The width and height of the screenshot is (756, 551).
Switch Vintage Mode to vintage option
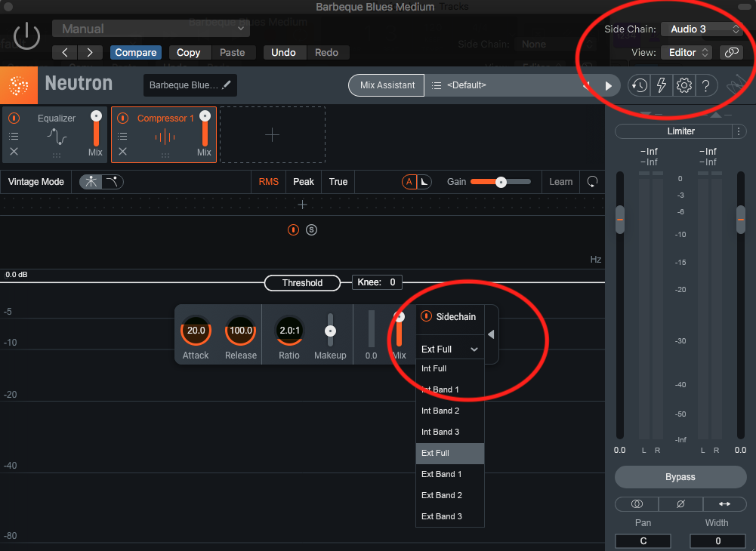point(113,182)
